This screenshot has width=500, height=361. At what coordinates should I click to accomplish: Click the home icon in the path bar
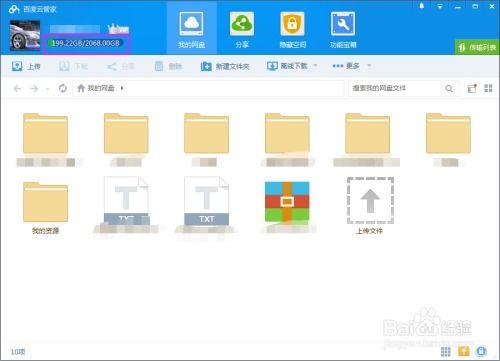click(x=81, y=88)
